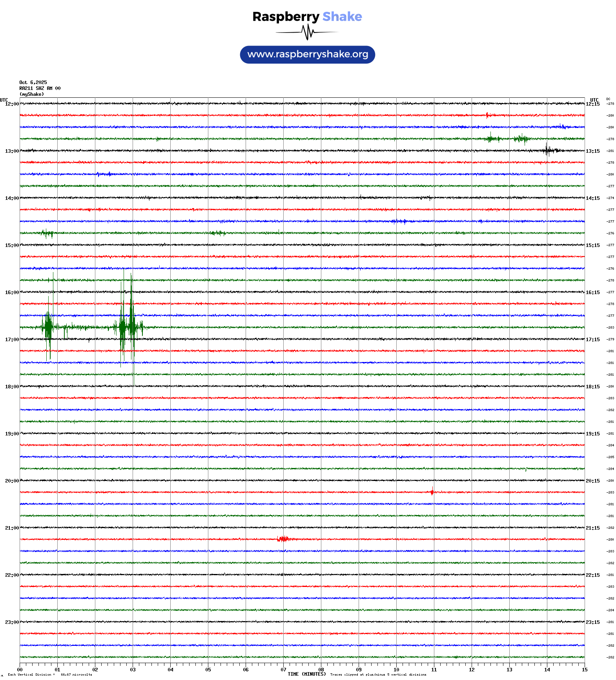This screenshot has height=680, width=616.
Task: Click the seismic waveform icon under the logo
Action: point(307,32)
